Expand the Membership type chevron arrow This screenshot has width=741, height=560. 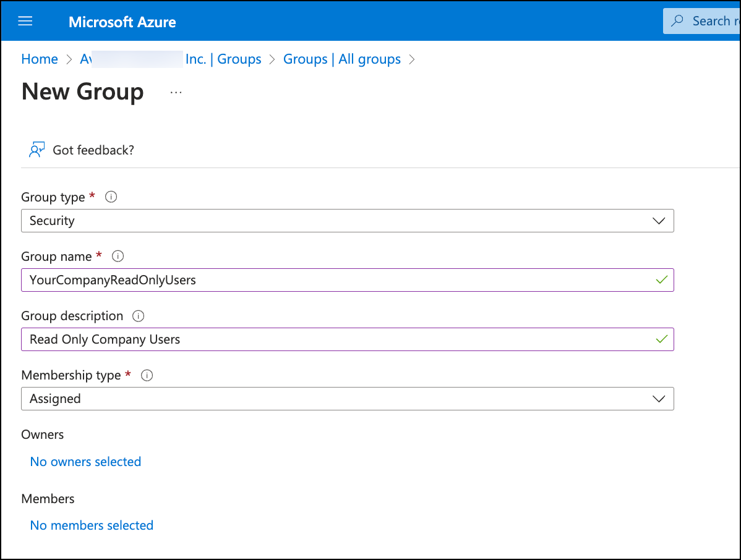click(658, 399)
